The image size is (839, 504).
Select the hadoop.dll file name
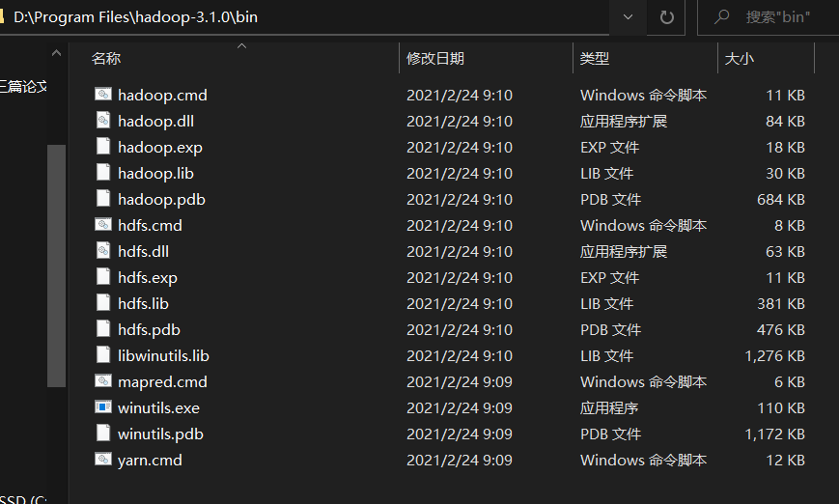pos(155,122)
